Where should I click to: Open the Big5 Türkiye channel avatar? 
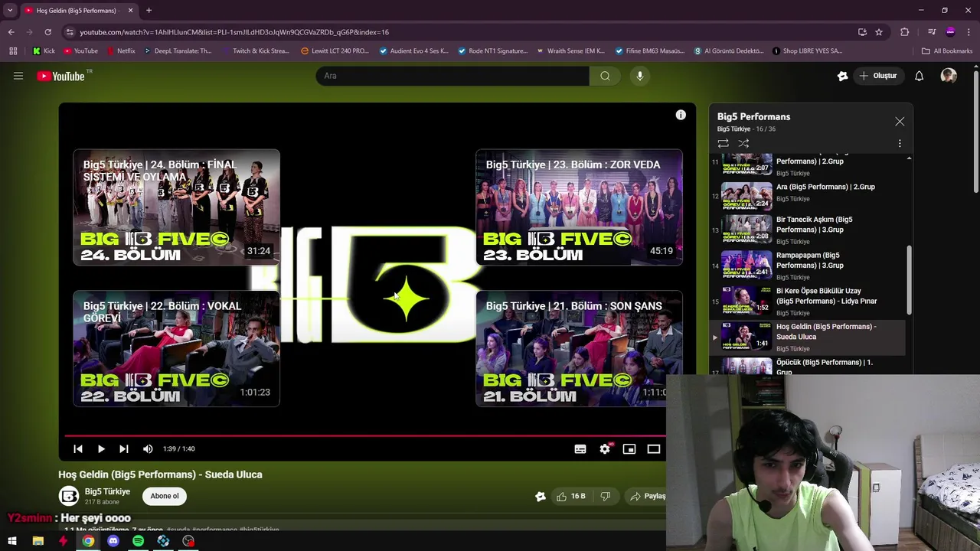[x=69, y=496]
